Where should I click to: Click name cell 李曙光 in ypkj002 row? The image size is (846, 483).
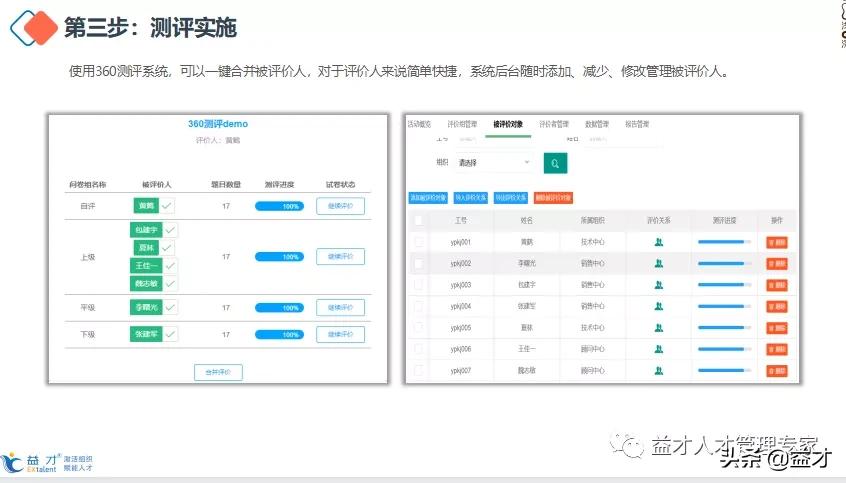point(527,263)
